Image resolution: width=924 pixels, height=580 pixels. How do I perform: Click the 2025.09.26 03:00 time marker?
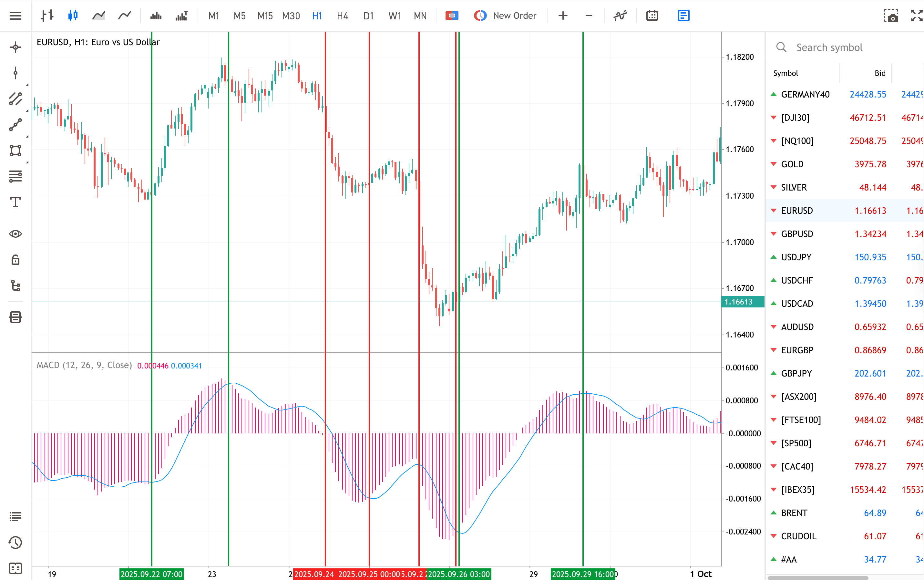coord(459,574)
